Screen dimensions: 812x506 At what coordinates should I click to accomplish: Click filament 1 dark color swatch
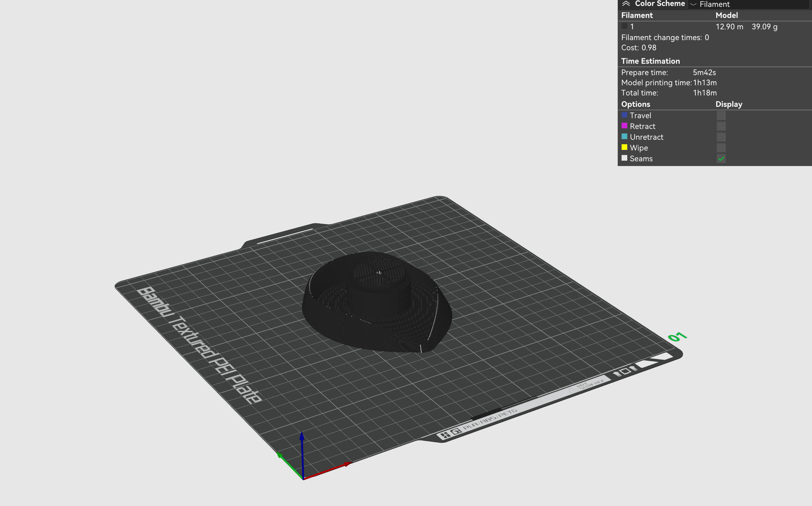[x=624, y=26]
